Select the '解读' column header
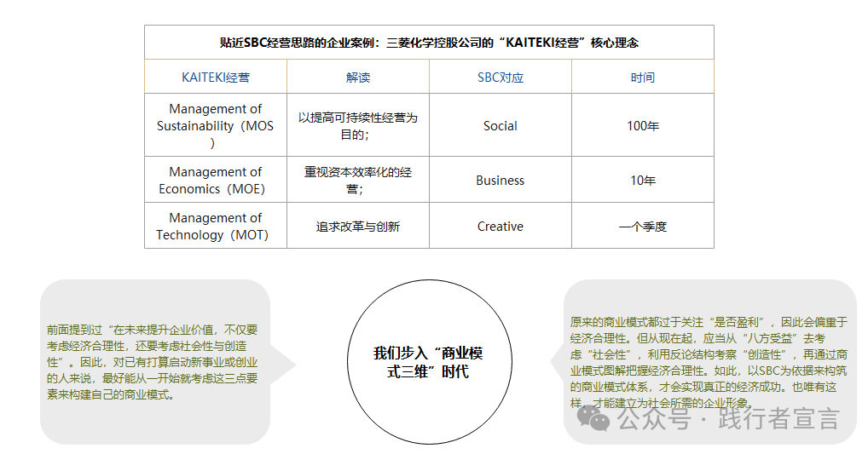This screenshot has width=868, height=454. (358, 77)
